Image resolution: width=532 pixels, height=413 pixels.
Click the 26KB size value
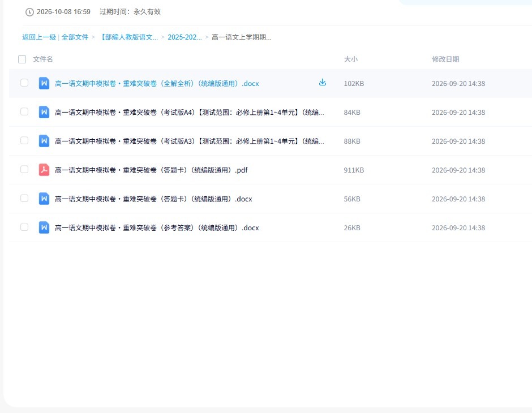click(352, 227)
